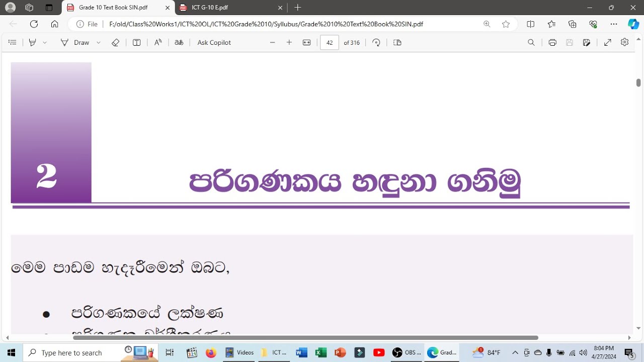Open the page view options
The height and width of the screenshot is (362, 644).
tap(397, 43)
